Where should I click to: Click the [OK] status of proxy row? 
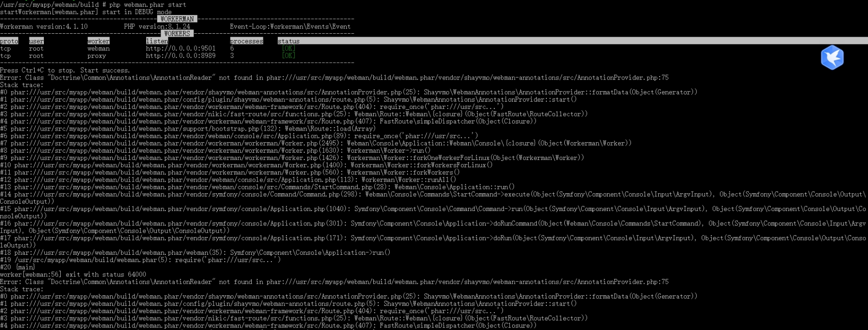[288, 56]
